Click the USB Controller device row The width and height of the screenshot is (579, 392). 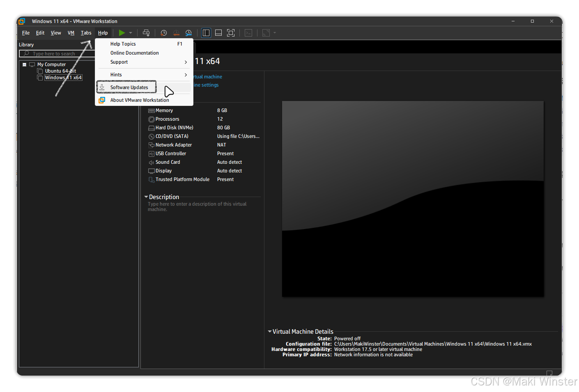coord(204,154)
